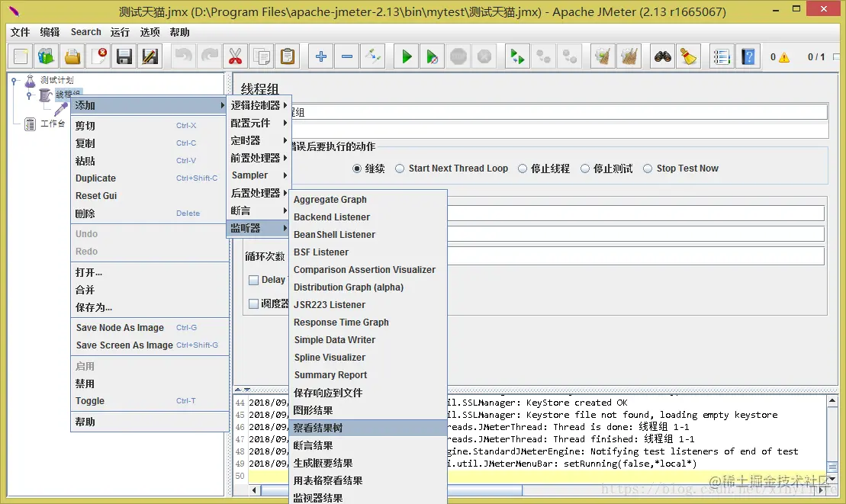Select 工作台 tree item
Image resolution: width=846 pixels, height=504 pixels.
tap(53, 124)
